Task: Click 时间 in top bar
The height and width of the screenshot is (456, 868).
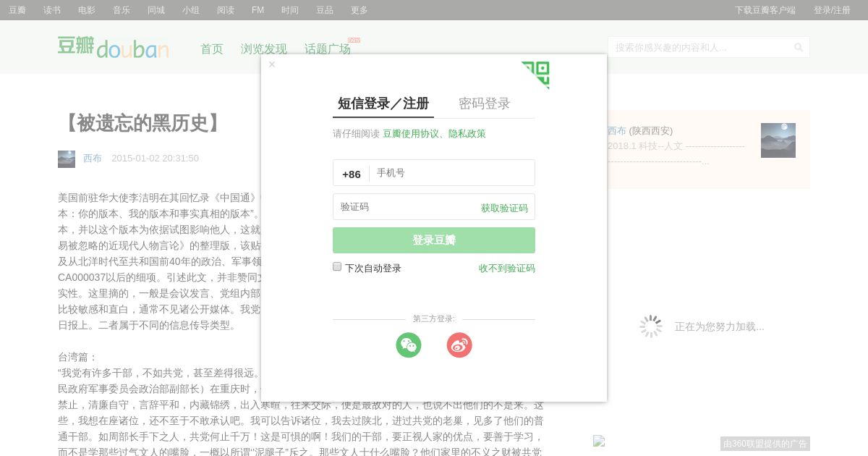Action: pos(290,10)
